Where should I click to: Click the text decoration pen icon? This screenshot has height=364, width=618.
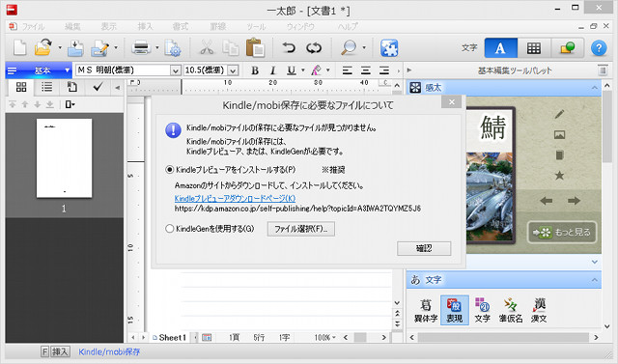316,70
